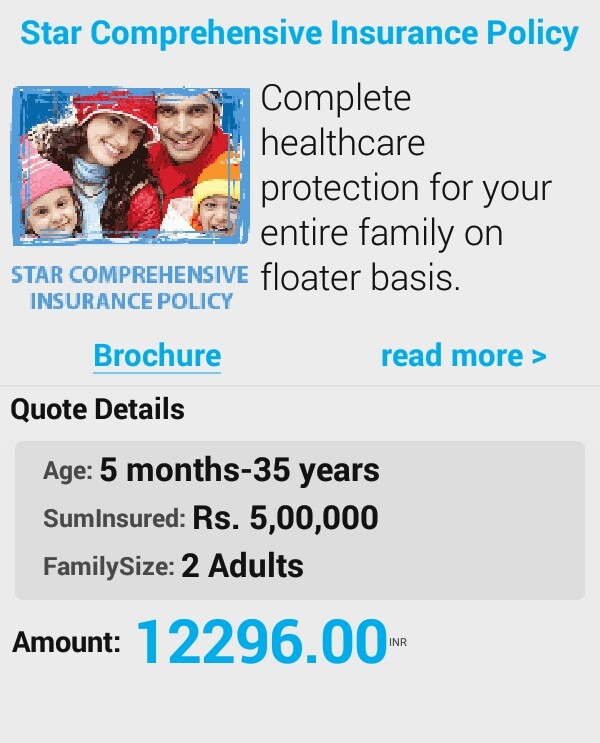The height and width of the screenshot is (743, 600).
Task: Tap the 'floater basis.' line of the description
Action: [361, 278]
